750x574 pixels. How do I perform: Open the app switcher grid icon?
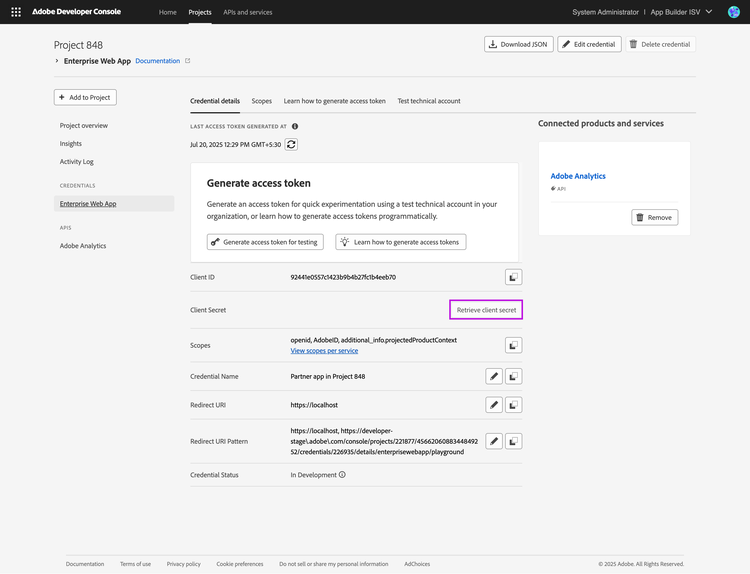(x=15, y=12)
